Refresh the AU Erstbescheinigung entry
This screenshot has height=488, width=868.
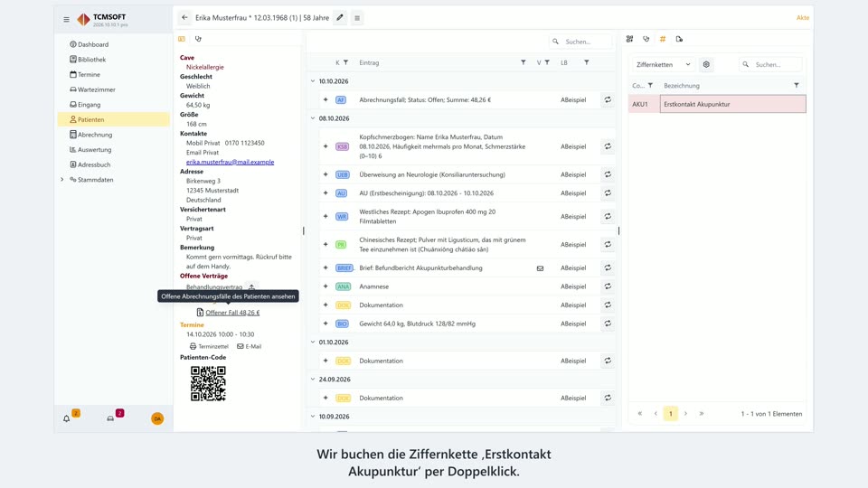pyautogui.click(x=608, y=193)
